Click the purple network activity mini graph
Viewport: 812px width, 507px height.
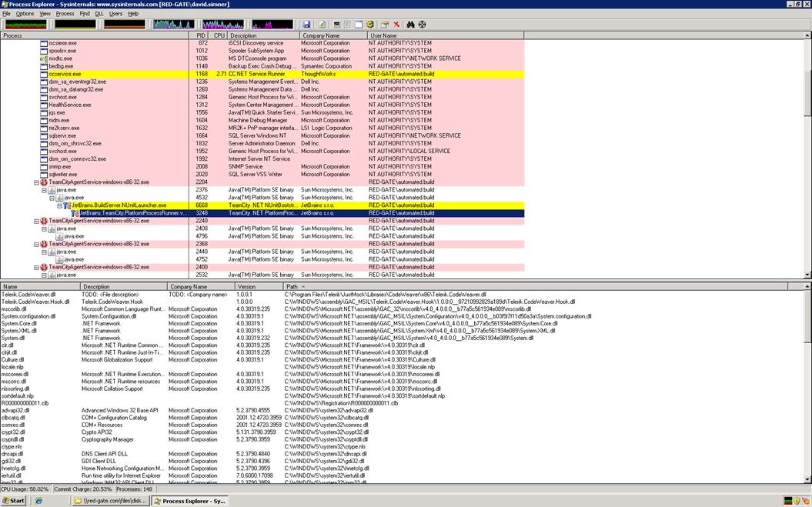click(223, 25)
